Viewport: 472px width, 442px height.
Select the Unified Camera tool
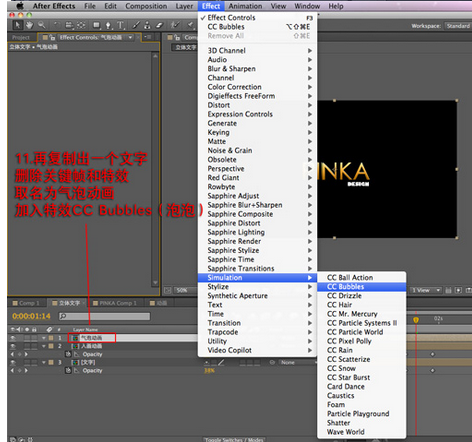pyautogui.click(x=69, y=25)
